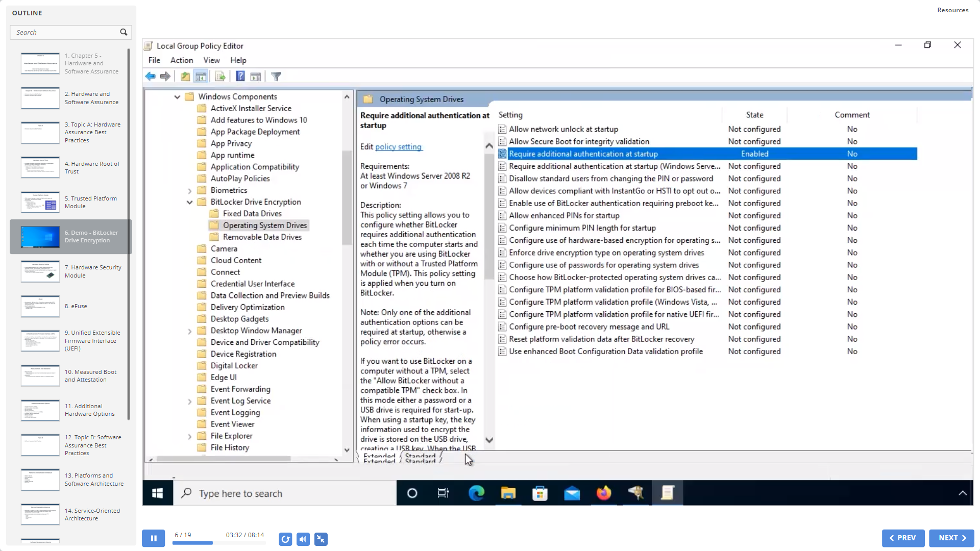Select the Operating System Drives folder
980x551 pixels.
(x=264, y=226)
